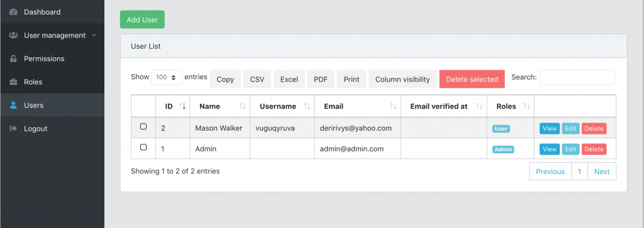Tick the checkbox for Mason Walker
Image resolution: width=644 pixels, height=228 pixels.
143,127
